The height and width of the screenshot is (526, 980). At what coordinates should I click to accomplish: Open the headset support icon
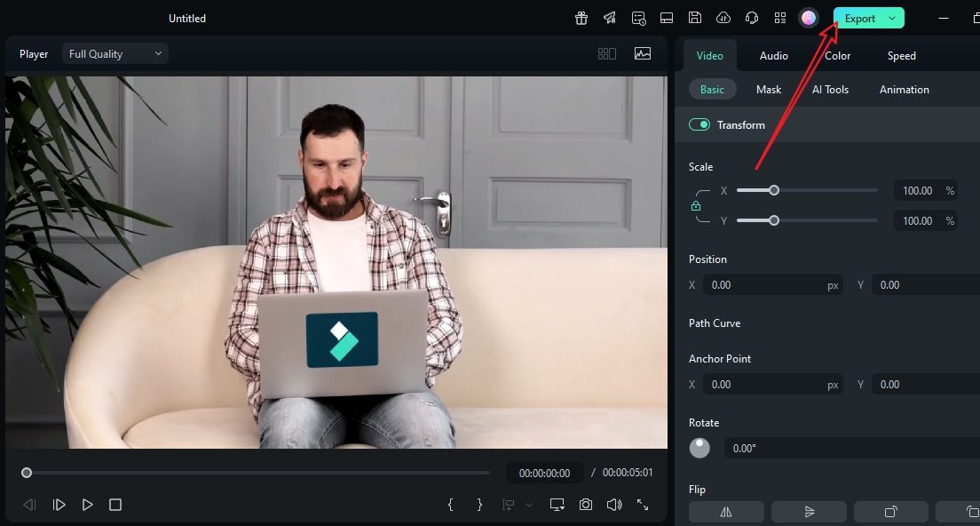coord(752,18)
